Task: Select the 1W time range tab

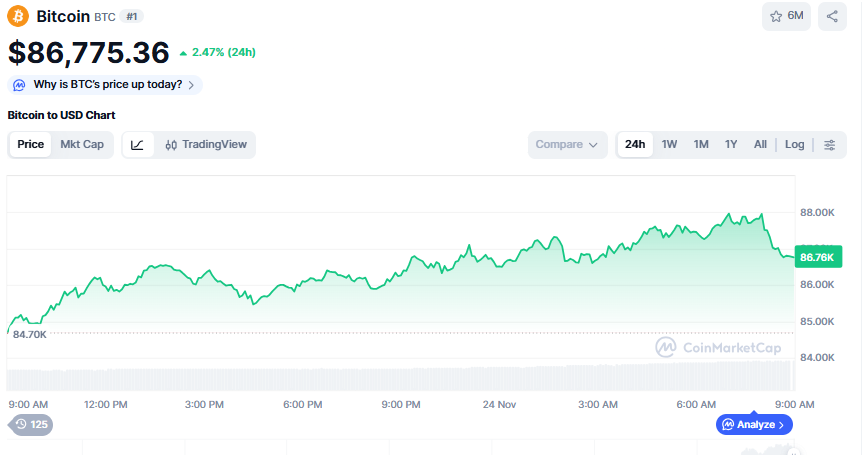Action: (x=669, y=145)
